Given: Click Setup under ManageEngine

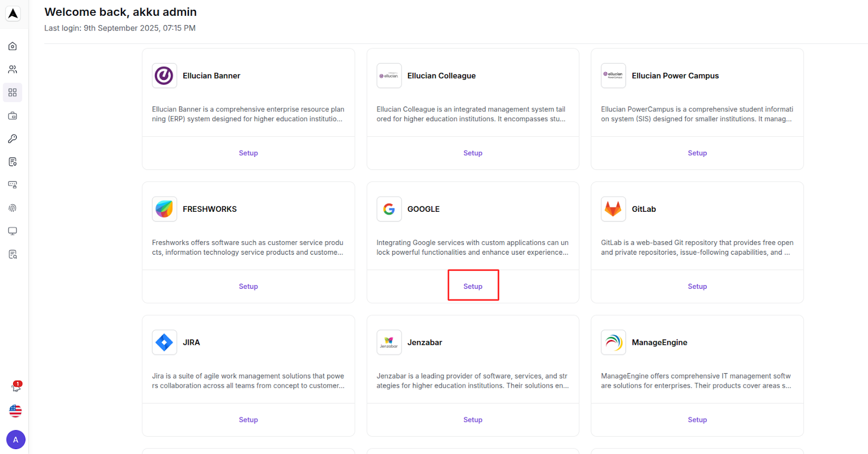Looking at the screenshot, I should (697, 420).
